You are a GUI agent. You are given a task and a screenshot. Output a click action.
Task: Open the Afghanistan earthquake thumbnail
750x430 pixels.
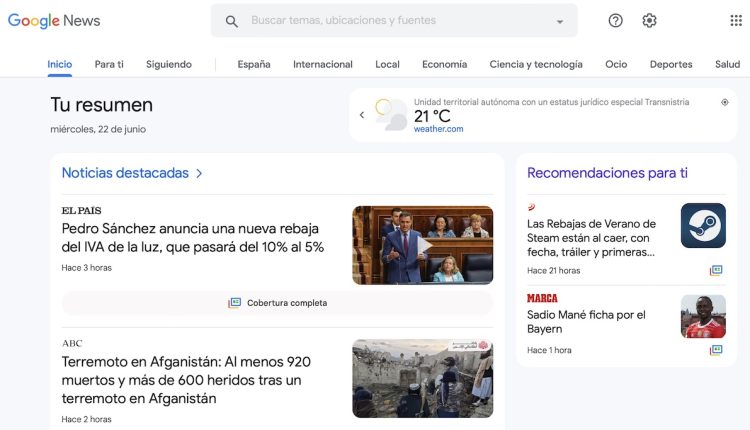tap(422, 378)
